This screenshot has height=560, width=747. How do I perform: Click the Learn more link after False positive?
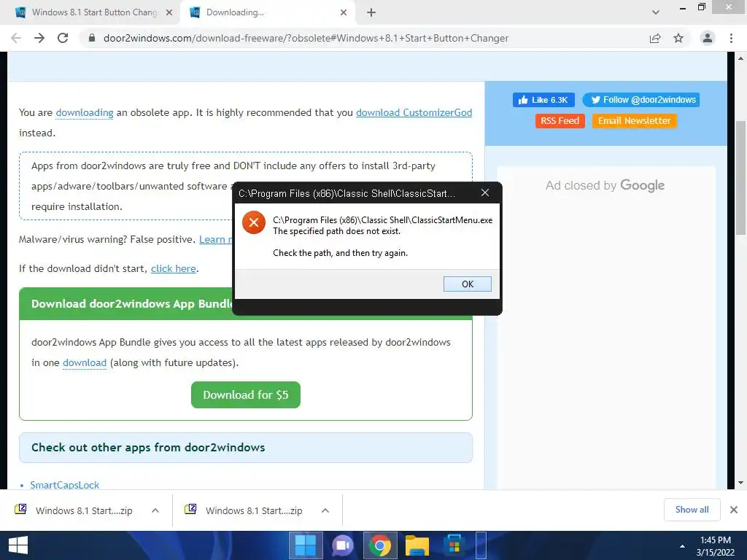click(216, 239)
